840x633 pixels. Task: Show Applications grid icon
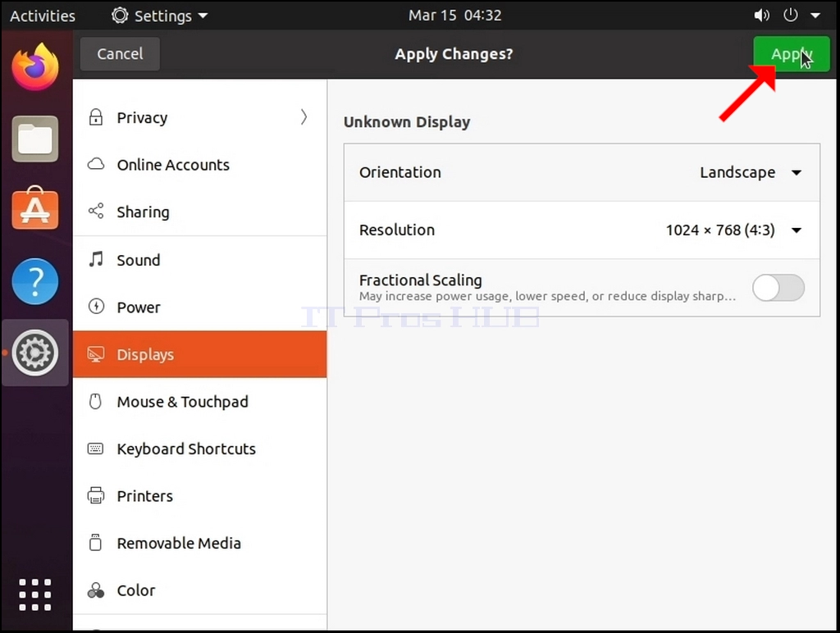coord(35,594)
